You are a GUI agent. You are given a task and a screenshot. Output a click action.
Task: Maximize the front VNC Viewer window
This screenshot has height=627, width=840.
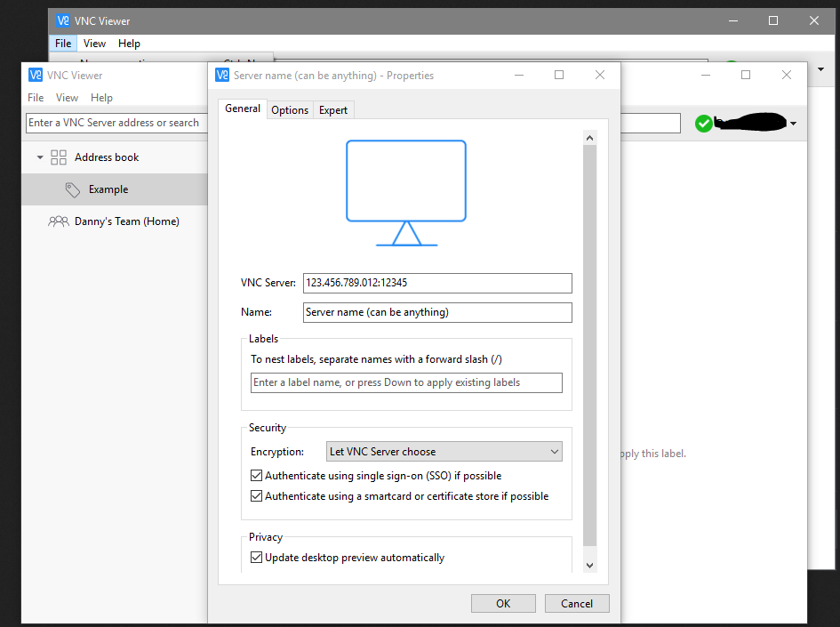(746, 75)
